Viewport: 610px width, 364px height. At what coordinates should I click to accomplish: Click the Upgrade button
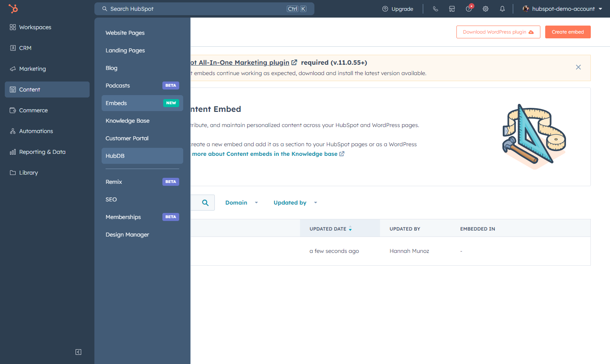[398, 9]
